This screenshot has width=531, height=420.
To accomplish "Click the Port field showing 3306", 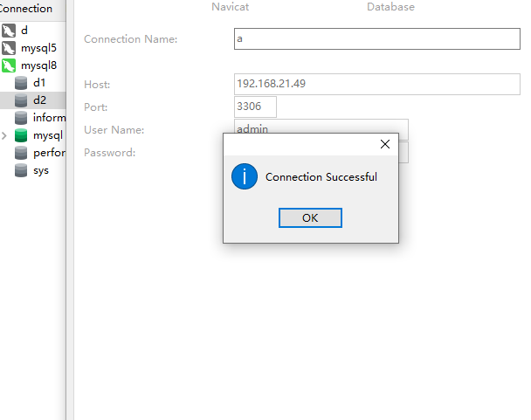I will 255,107.
